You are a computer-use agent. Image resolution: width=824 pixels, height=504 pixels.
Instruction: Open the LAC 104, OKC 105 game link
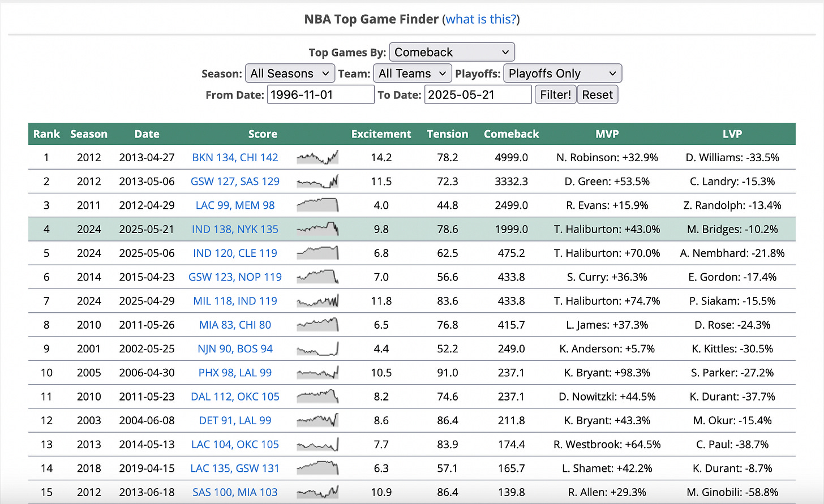coord(235,445)
